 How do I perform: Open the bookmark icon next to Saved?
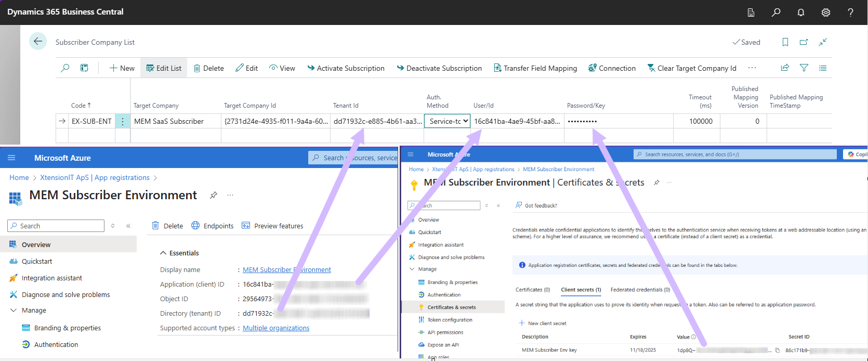[x=785, y=42]
